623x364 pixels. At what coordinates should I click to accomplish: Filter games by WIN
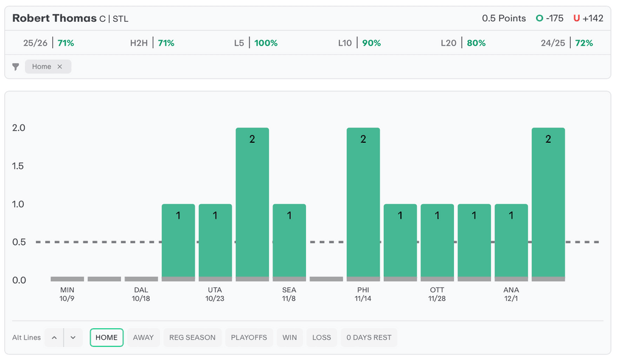click(x=290, y=338)
